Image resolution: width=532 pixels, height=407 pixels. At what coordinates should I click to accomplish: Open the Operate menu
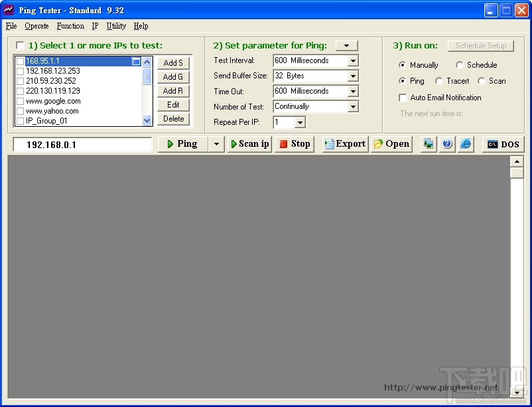tap(36, 26)
